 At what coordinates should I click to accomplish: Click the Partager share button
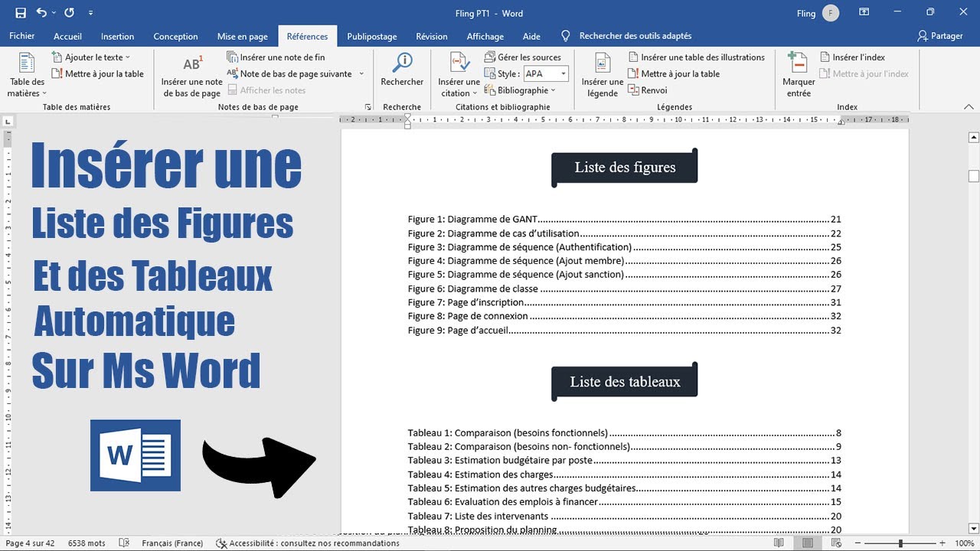click(x=940, y=36)
